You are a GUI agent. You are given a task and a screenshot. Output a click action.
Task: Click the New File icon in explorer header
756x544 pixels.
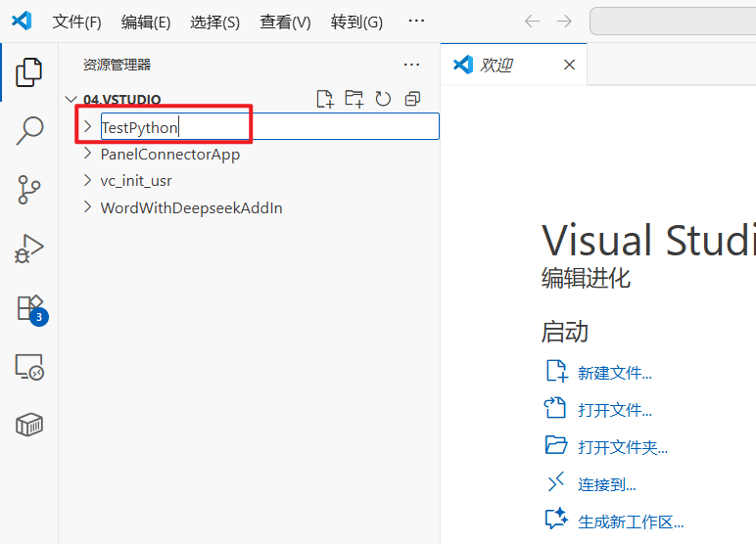tap(325, 99)
